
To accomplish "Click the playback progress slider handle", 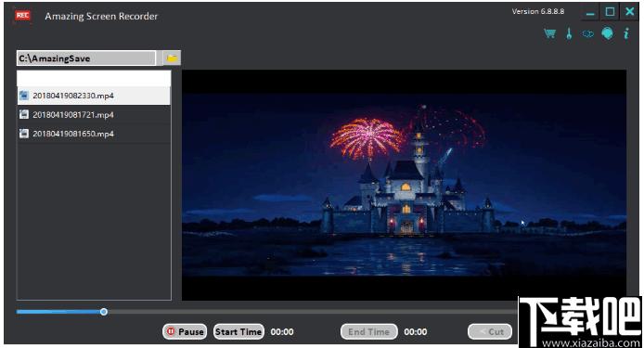I will pos(104,312).
